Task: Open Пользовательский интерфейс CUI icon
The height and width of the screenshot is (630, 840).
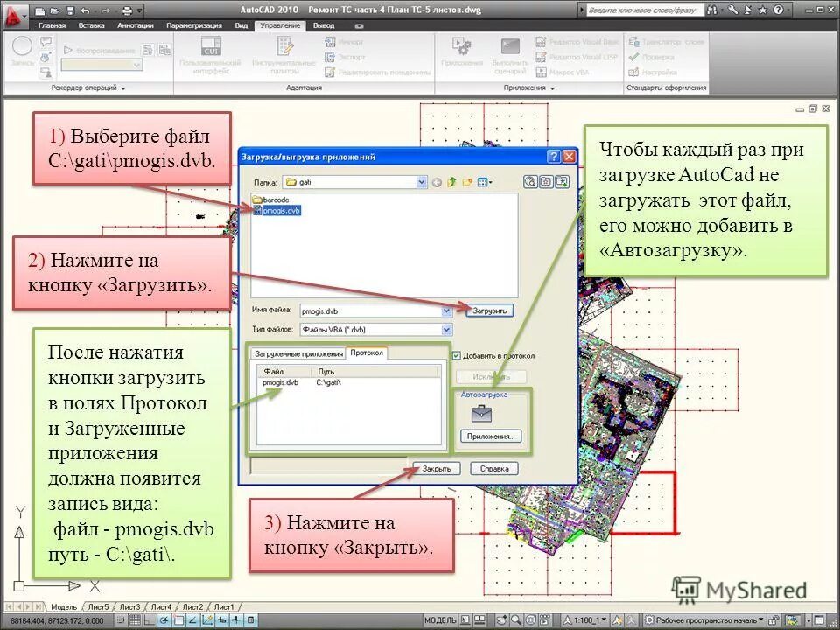Action: (211, 46)
